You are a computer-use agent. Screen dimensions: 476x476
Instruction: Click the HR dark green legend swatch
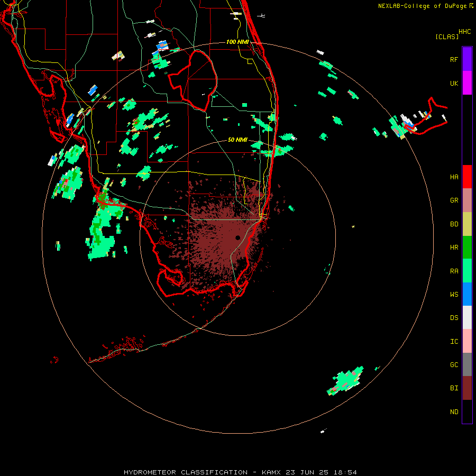[x=467, y=248]
